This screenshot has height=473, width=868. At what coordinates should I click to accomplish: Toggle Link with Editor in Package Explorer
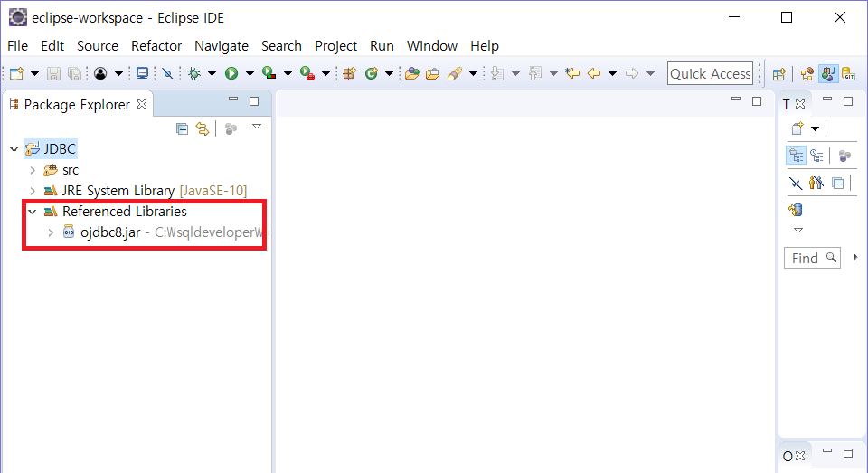point(203,129)
